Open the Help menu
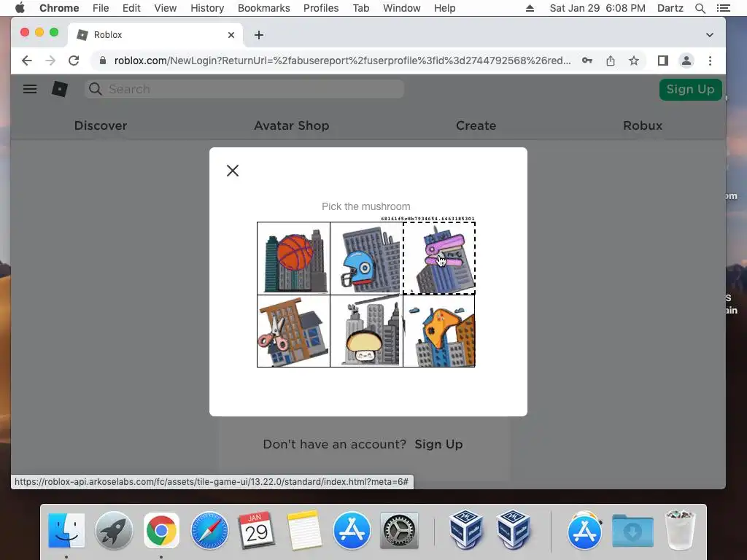 tap(444, 8)
